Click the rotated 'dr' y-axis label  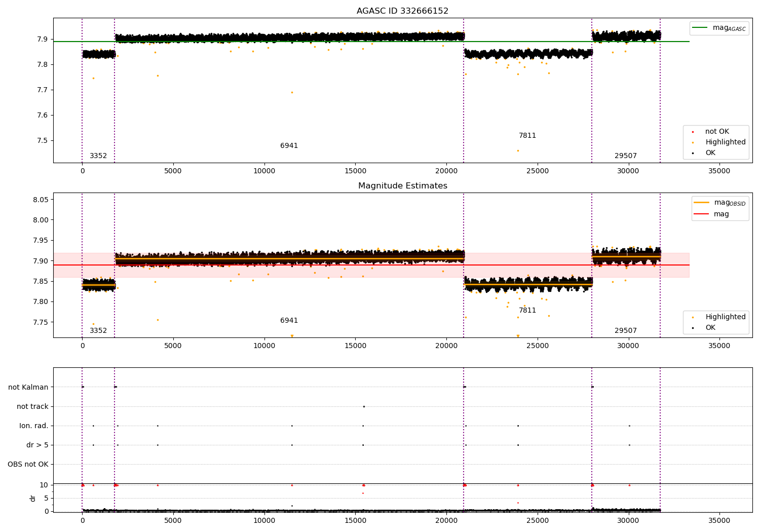point(33,498)
